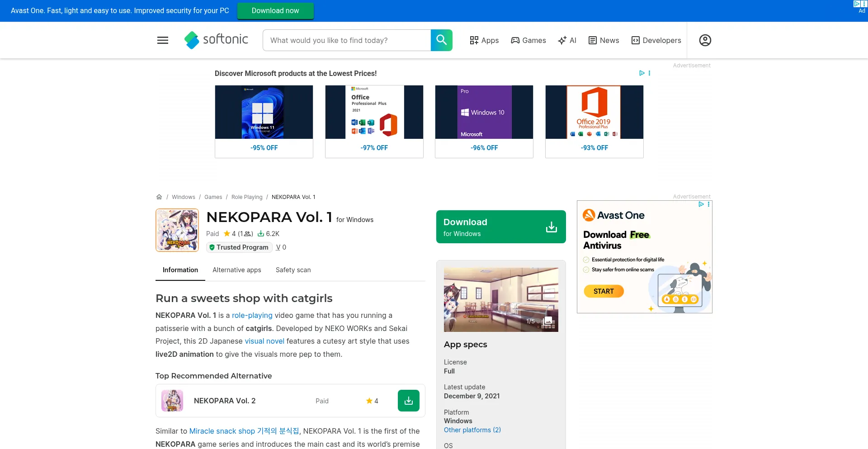Click top banner Ad info icon

pos(857,4)
